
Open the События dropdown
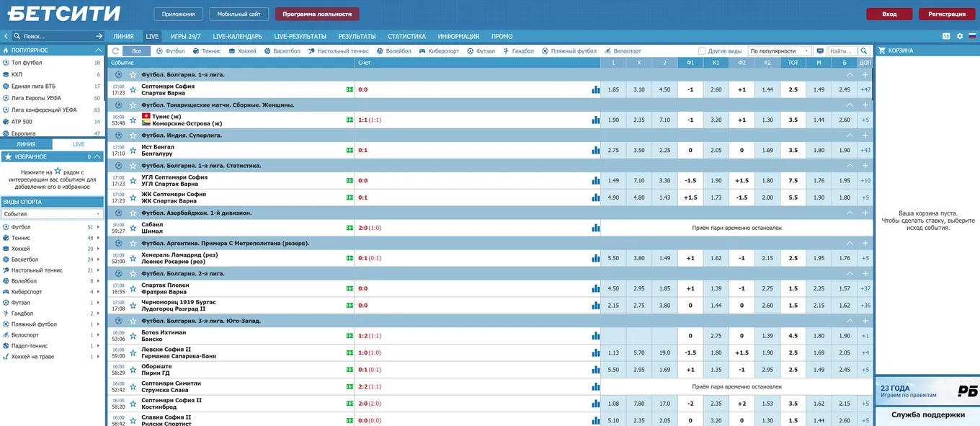click(x=52, y=214)
